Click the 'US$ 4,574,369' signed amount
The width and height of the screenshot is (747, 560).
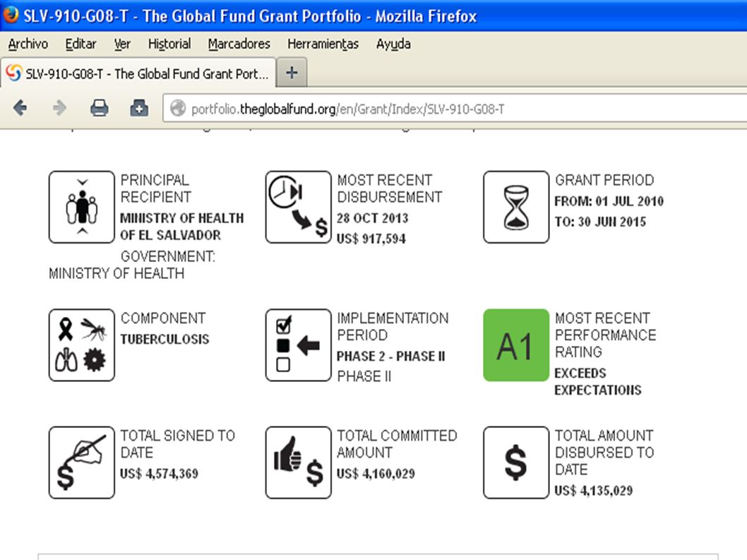click(159, 473)
